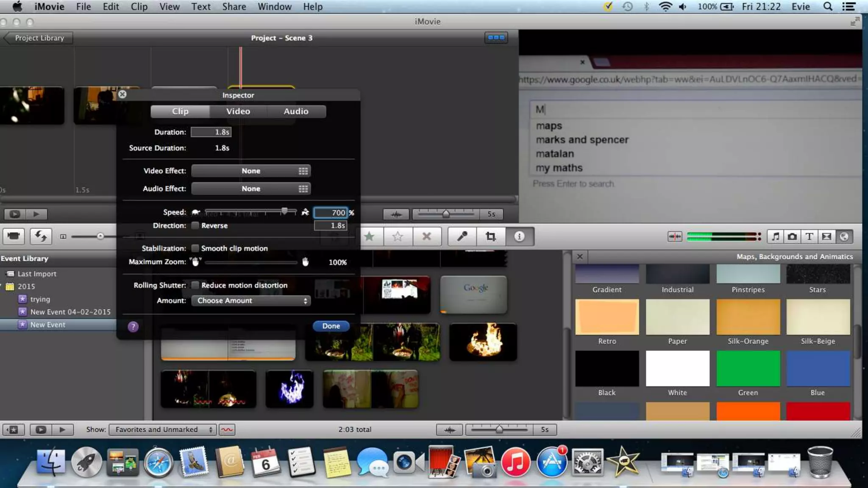Switch to Video tab in Inspector
The height and width of the screenshot is (488, 868).
(238, 111)
